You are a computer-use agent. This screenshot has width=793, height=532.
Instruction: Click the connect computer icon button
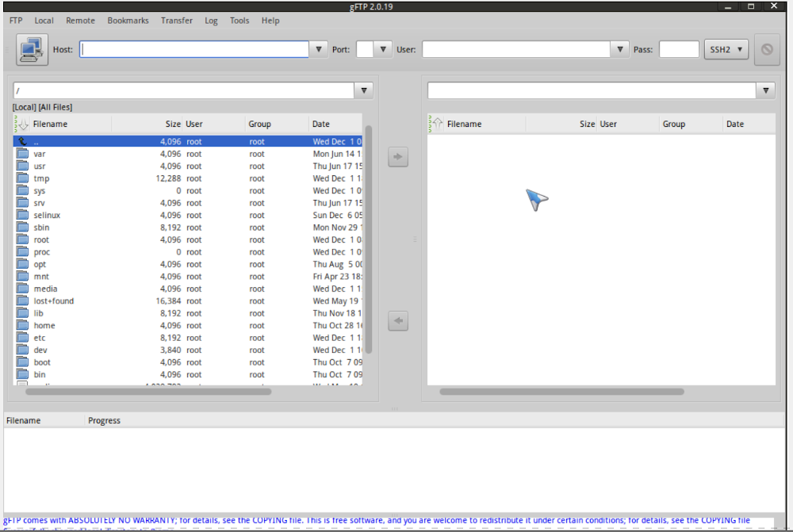tap(32, 50)
